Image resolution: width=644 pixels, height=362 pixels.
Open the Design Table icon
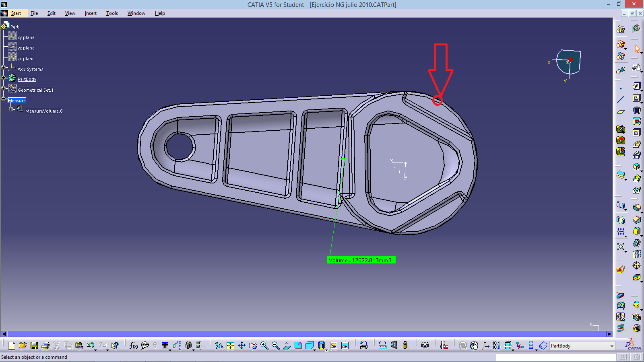click(x=165, y=346)
